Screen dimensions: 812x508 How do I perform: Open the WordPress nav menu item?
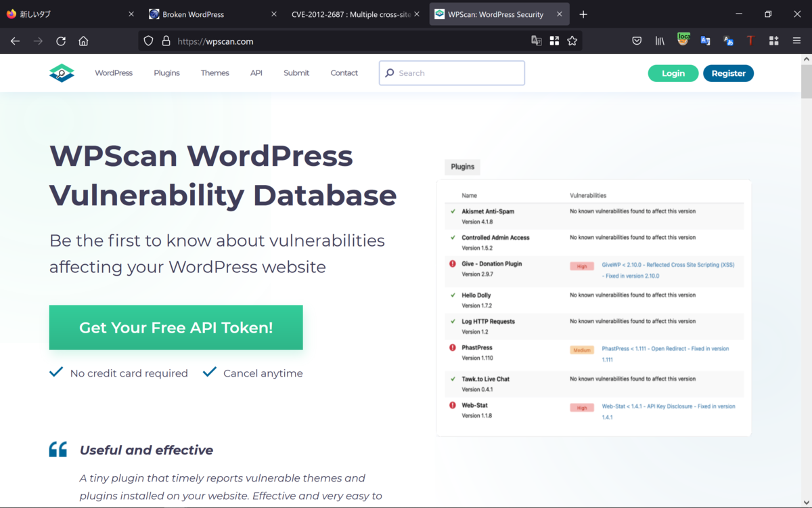click(114, 73)
